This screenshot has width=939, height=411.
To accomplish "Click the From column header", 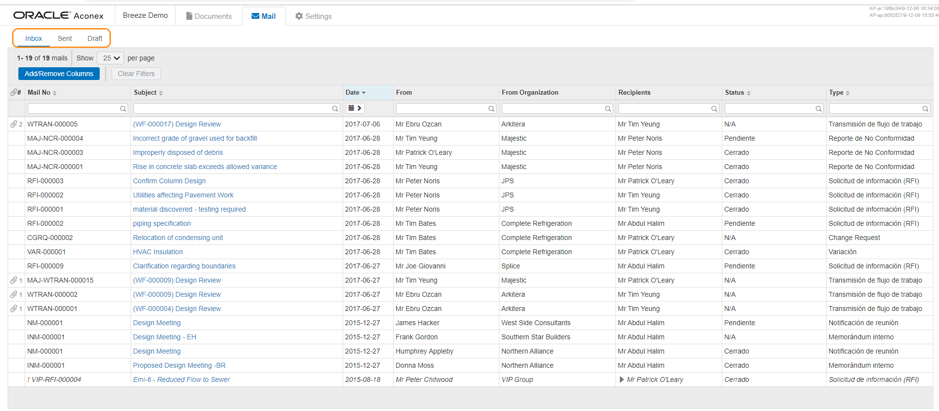I will tap(404, 93).
